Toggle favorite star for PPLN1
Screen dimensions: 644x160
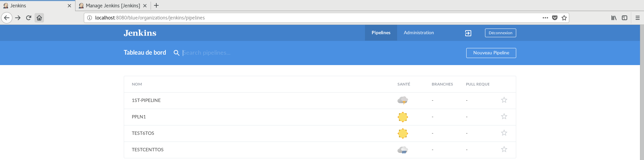tap(504, 116)
